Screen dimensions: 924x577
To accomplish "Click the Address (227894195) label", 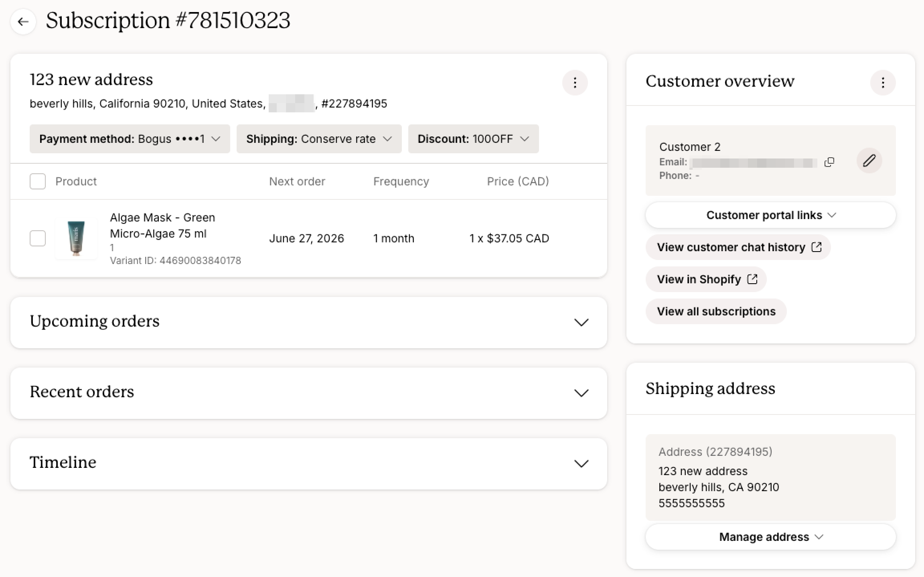I will pyautogui.click(x=715, y=452).
